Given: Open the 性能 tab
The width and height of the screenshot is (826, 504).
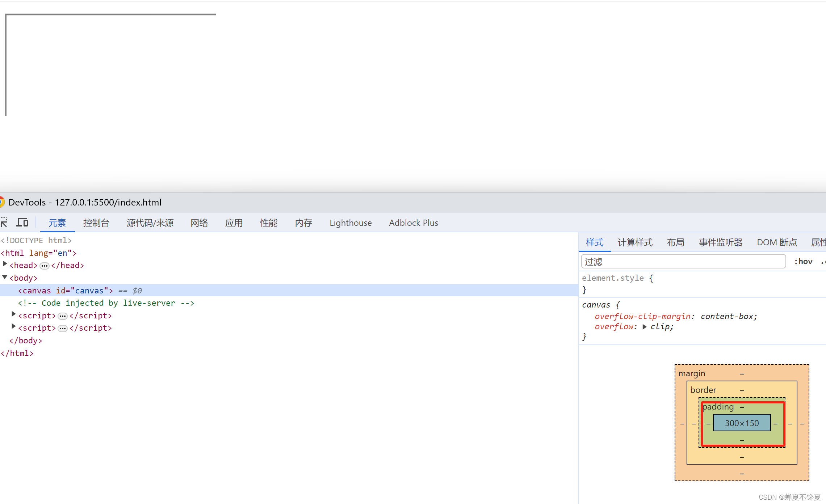Looking at the screenshot, I should click(x=269, y=223).
